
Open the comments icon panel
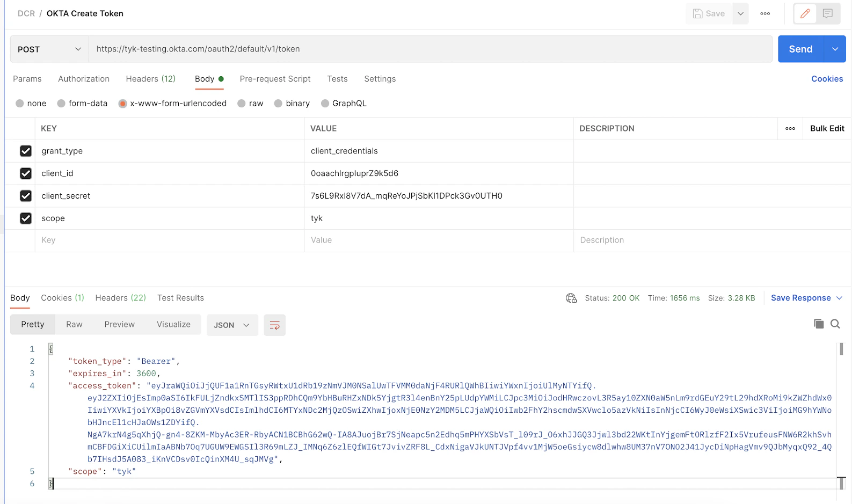click(827, 13)
